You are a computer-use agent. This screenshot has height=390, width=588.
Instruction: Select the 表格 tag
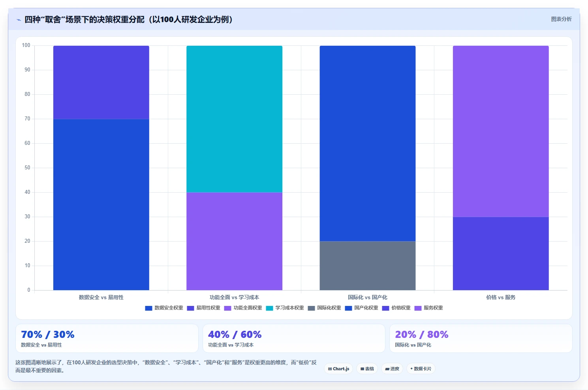367,369
